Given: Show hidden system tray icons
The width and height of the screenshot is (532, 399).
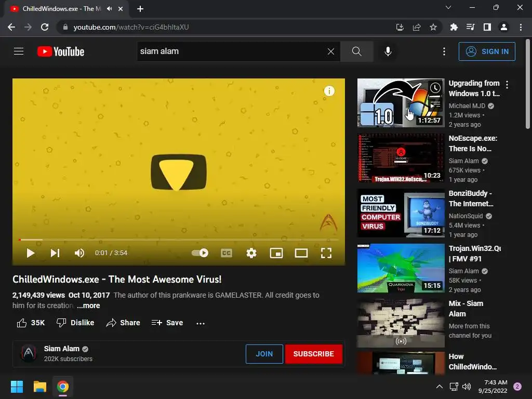Looking at the screenshot, I should click(x=439, y=387).
